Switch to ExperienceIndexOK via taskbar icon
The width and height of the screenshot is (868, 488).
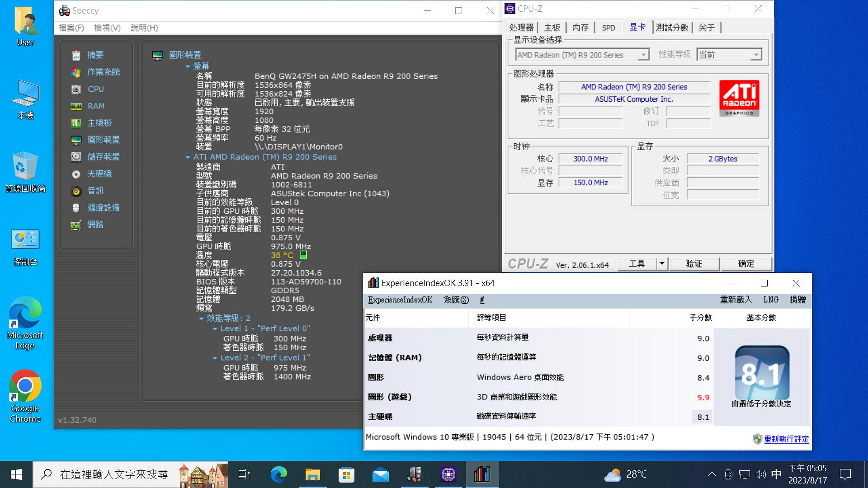482,474
